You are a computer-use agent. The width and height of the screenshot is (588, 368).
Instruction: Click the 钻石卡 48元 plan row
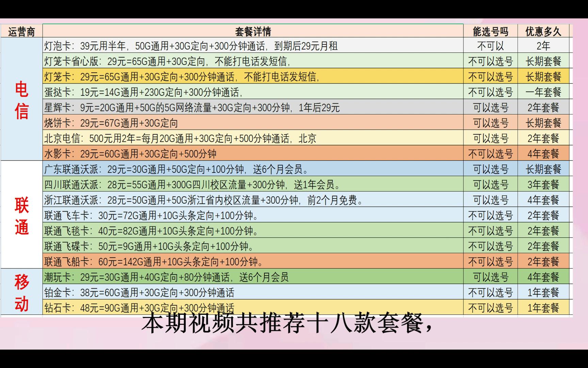click(253, 307)
